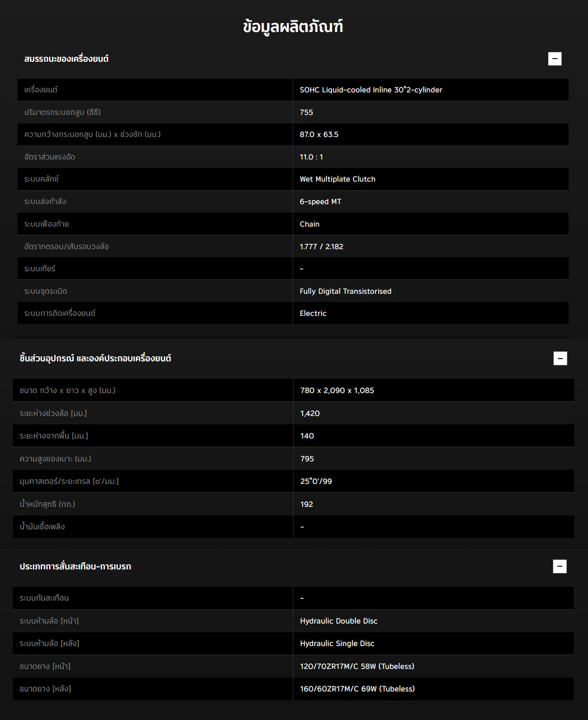Collapse the engine performance section minus button
The width and height of the screenshot is (588, 720).
tap(554, 59)
